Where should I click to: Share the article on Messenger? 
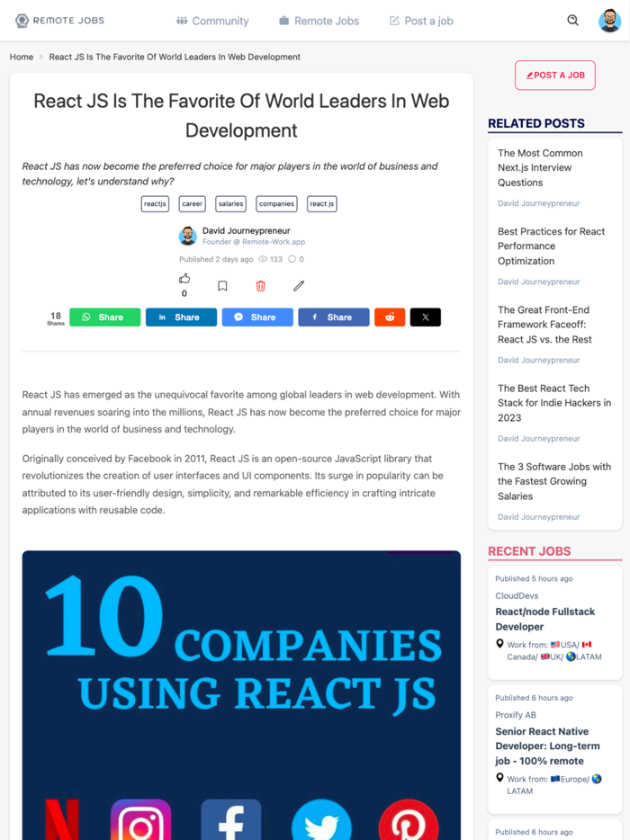tap(257, 317)
